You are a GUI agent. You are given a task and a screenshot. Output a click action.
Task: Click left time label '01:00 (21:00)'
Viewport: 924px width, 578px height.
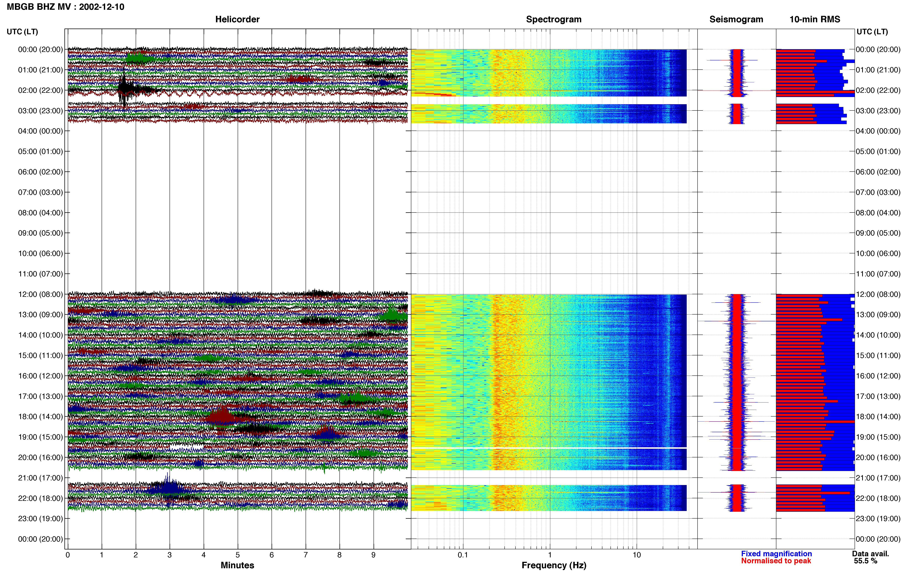coord(40,70)
